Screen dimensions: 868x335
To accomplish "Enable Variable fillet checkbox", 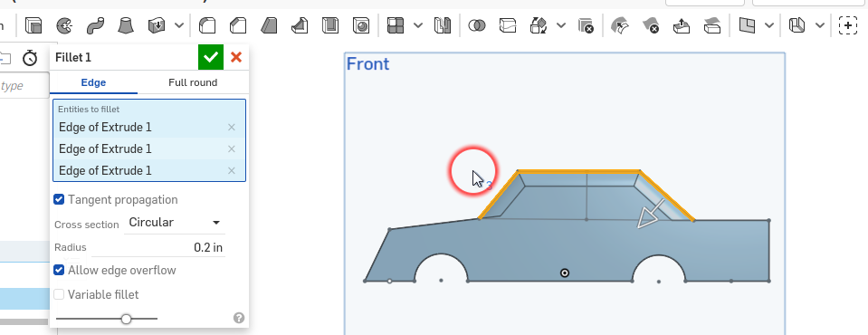I will [59, 294].
